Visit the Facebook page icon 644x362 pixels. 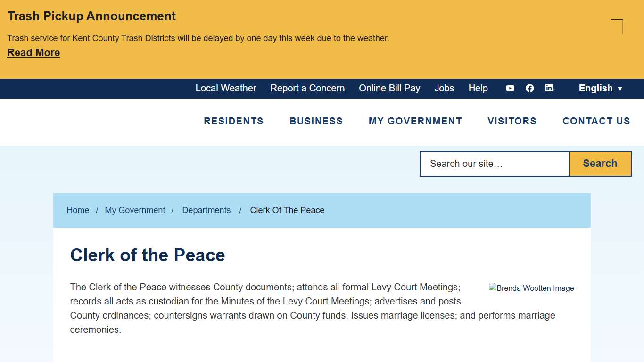coord(529,88)
